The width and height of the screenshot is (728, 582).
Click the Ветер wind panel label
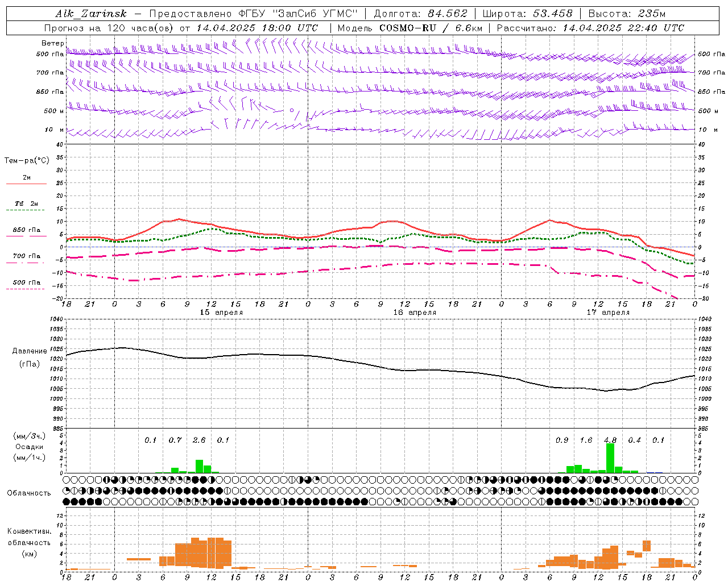coord(52,43)
